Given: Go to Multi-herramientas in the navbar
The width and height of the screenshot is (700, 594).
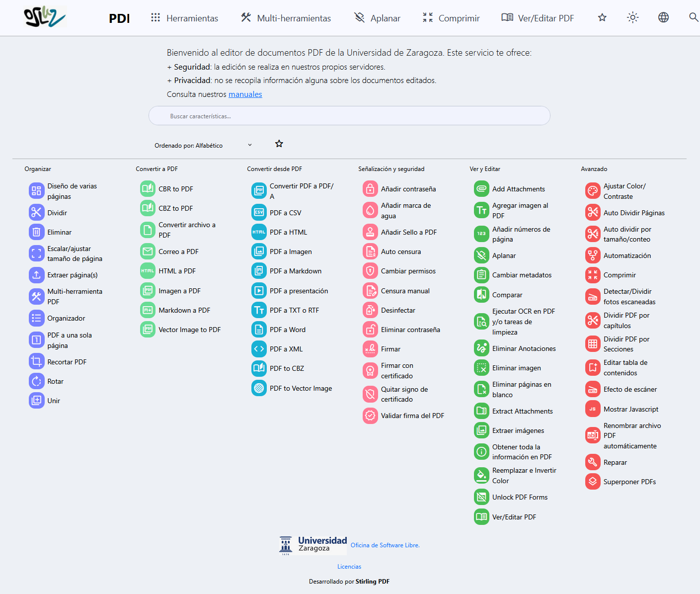Looking at the screenshot, I should tap(286, 18).
